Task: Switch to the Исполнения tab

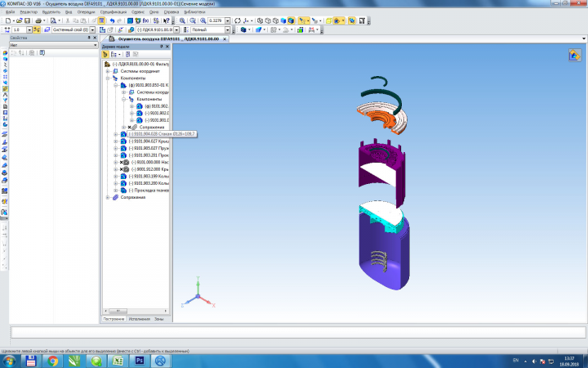Action: coord(139,319)
